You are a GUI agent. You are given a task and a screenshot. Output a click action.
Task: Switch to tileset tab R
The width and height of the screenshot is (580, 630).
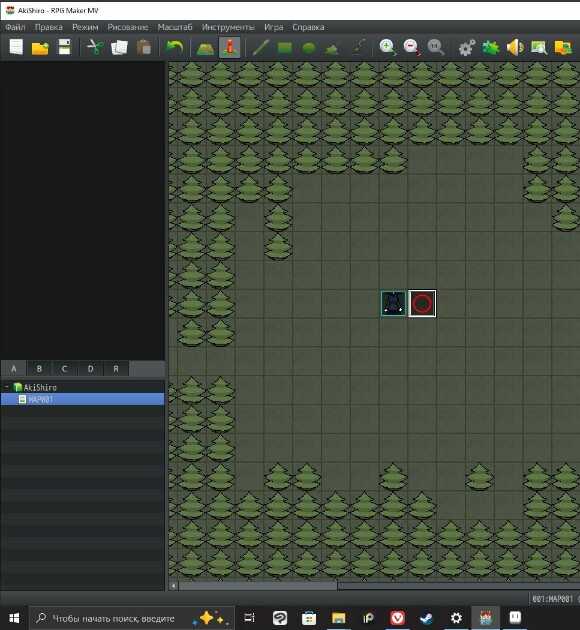point(116,368)
